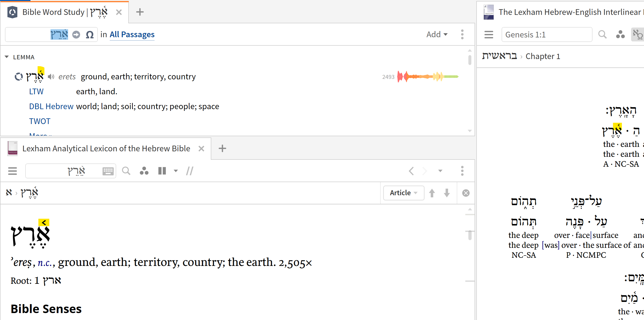Click the Word Study panel scrollbar
Screen dimensions: 644x320
point(470,60)
